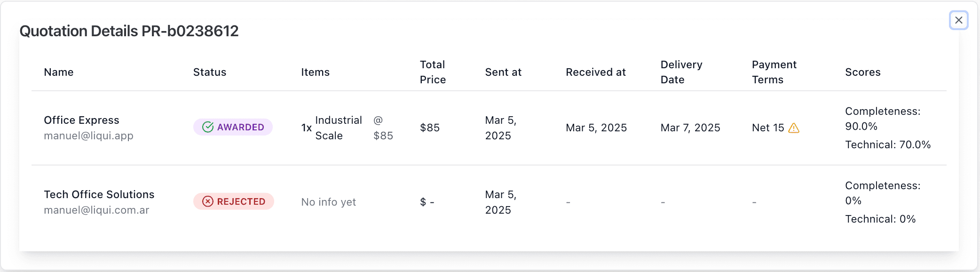This screenshot has height=272, width=980.
Task: Click the Scores column header
Action: pyautogui.click(x=862, y=72)
